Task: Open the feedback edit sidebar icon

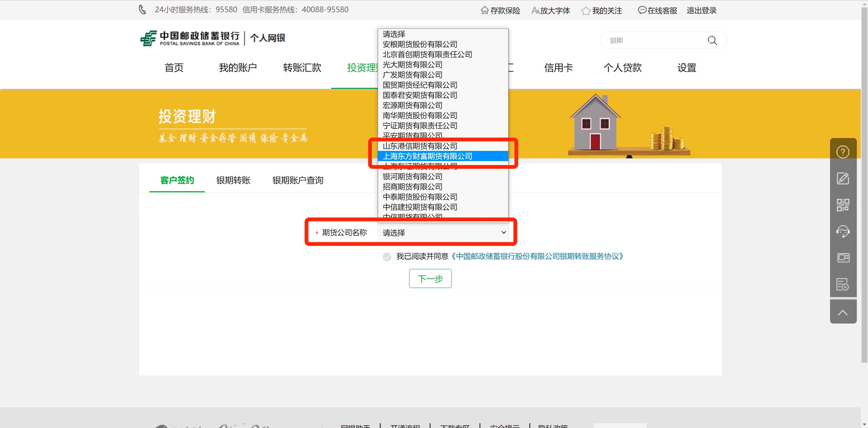Action: coord(843,178)
